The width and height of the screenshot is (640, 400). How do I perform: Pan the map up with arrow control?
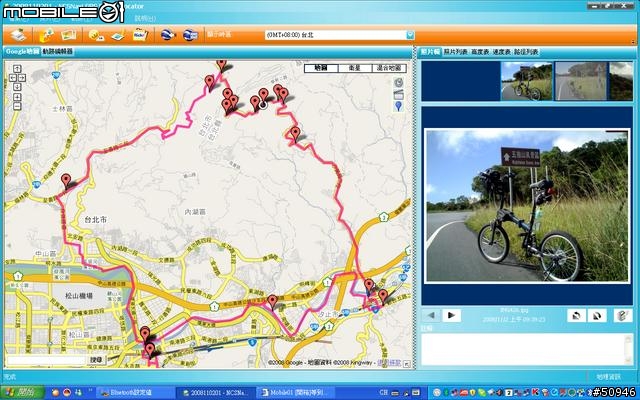[17, 69]
